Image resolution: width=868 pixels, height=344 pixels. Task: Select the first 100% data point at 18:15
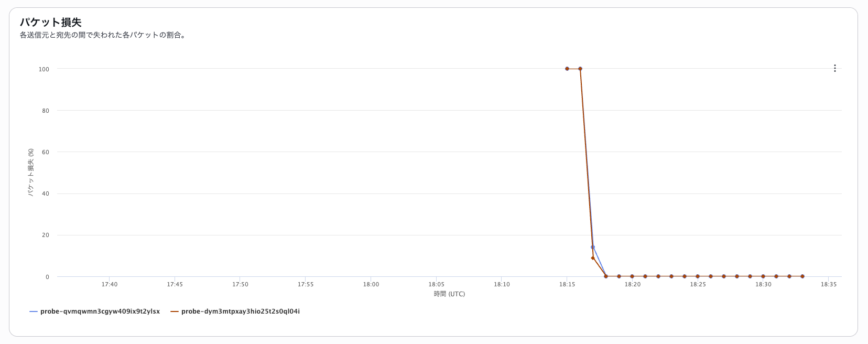pos(567,69)
